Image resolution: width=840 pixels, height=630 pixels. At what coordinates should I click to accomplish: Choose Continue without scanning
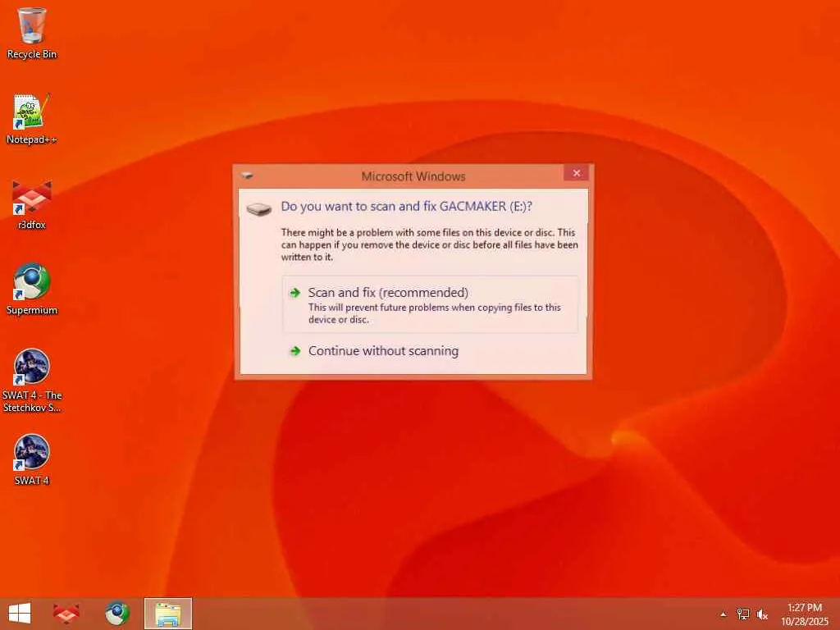[430, 351]
